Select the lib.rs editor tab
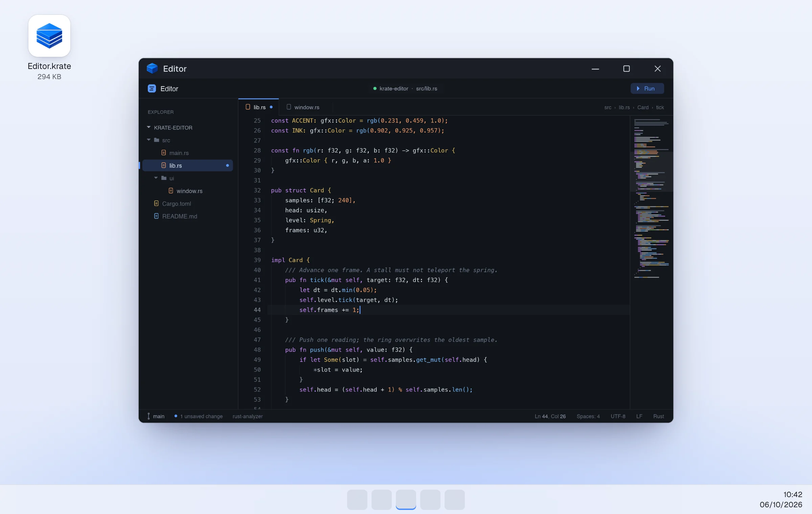 pyautogui.click(x=258, y=107)
